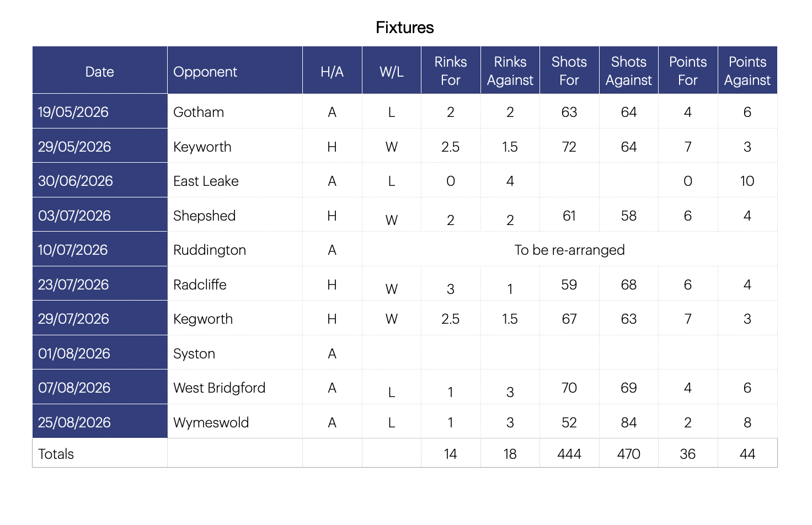Image resolution: width=812 pixels, height=525 pixels.
Task: Select the 23/07/2026 date cell
Action: [100, 285]
